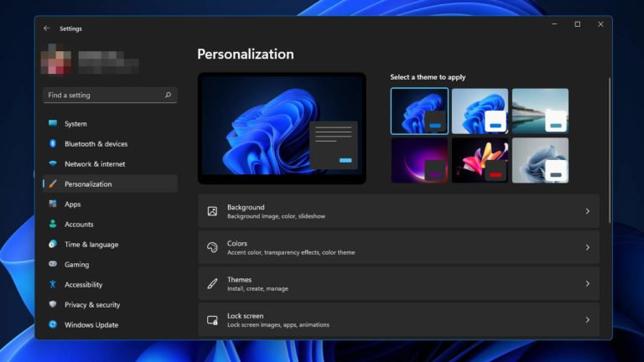Viewport: 644px width, 362px height.
Task: Apply the purple glow theme
Action: (419, 160)
